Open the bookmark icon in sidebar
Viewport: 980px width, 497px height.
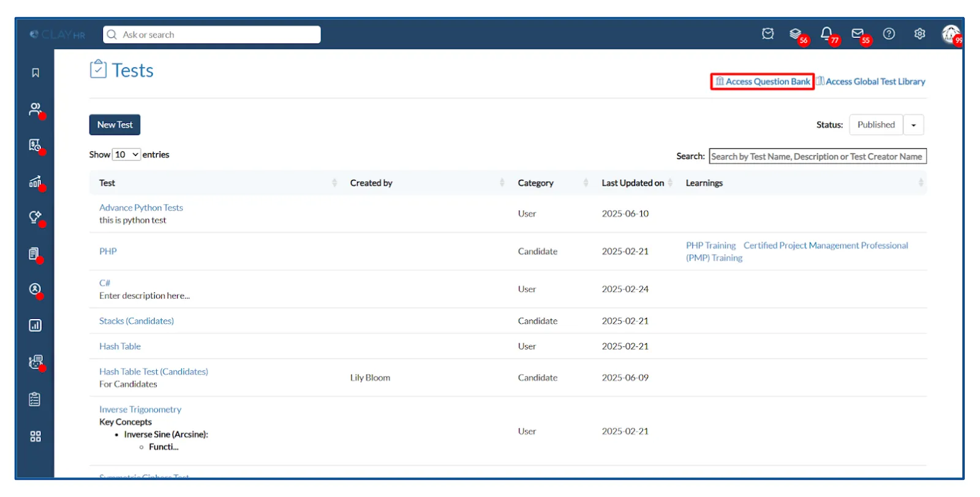click(x=36, y=73)
